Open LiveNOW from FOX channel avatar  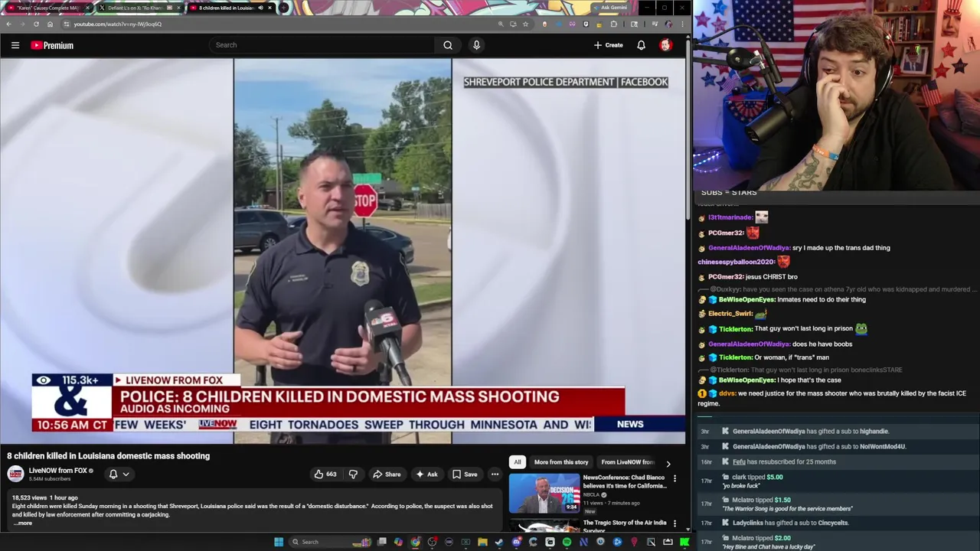click(15, 474)
